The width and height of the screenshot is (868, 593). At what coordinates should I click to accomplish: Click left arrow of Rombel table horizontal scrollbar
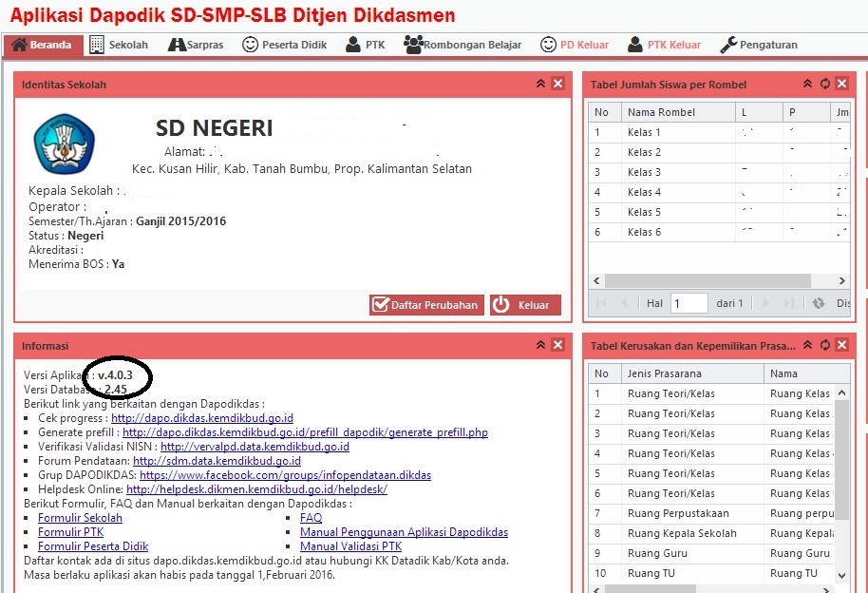pyautogui.click(x=596, y=281)
